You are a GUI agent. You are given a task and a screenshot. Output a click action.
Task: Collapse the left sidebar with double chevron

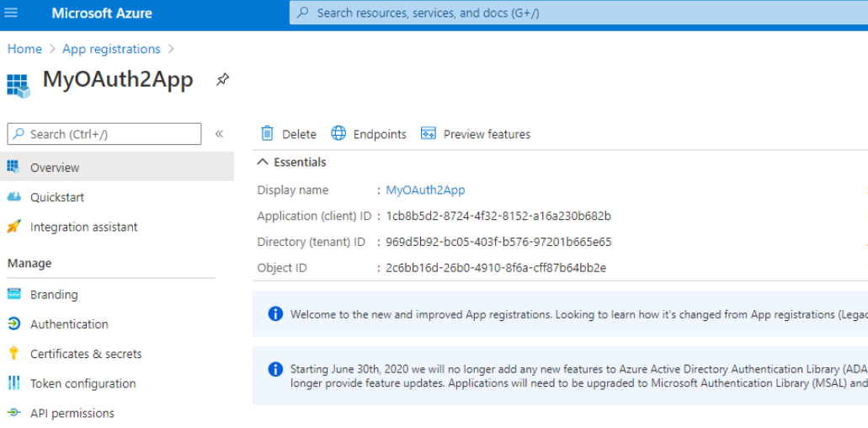219,134
